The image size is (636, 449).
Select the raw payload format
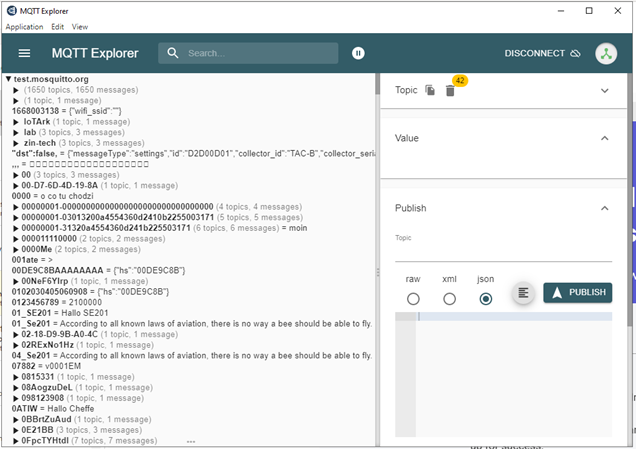pos(413,299)
